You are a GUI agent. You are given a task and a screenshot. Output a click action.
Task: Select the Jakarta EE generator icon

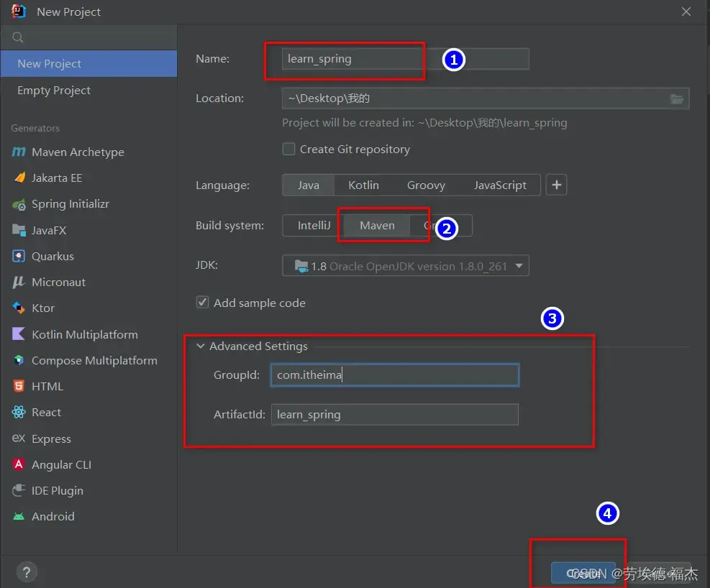tap(19, 178)
